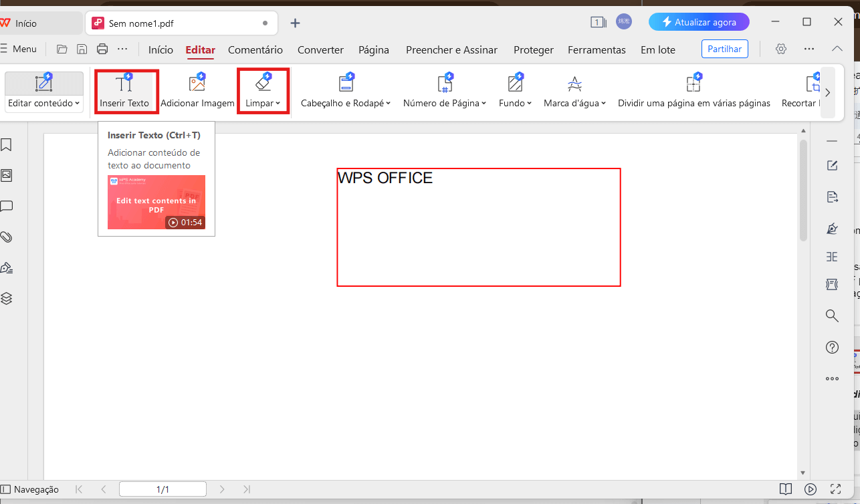Screen dimensions: 860x504
Task: Switch to reading mode book icon
Action: [x=786, y=489]
